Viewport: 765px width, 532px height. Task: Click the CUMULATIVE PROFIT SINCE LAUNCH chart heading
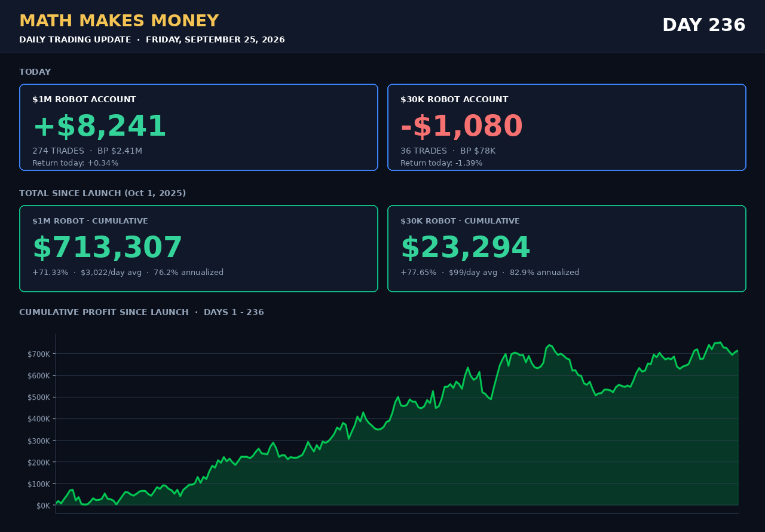(x=142, y=313)
